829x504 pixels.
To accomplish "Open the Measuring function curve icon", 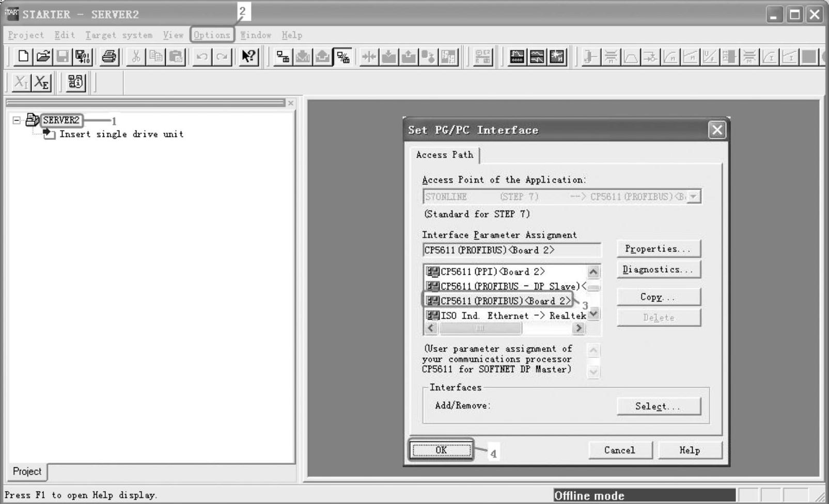I will [537, 56].
